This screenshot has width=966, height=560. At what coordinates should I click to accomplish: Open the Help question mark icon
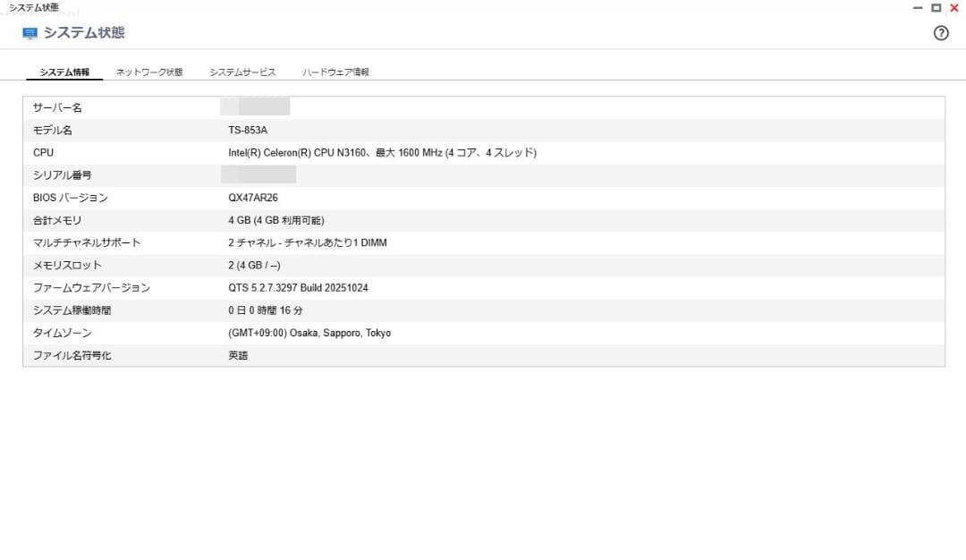940,32
